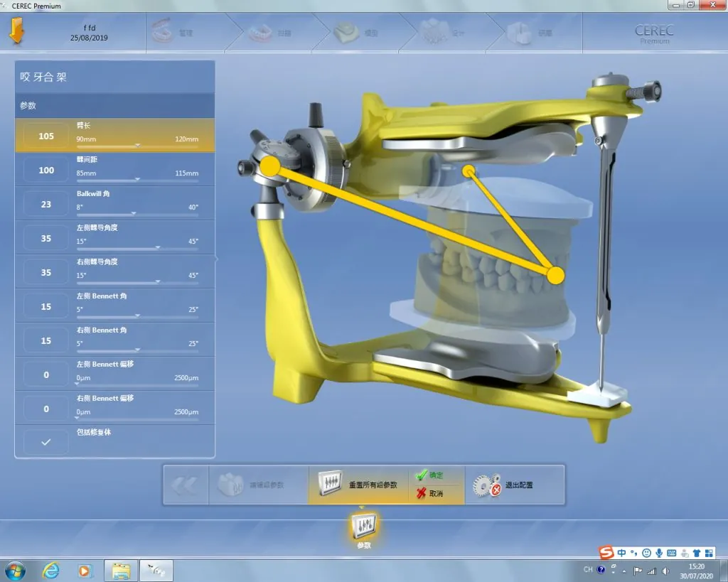Click the Sogou input method S icon
Viewport: 728px width, 582px height.
pos(605,553)
